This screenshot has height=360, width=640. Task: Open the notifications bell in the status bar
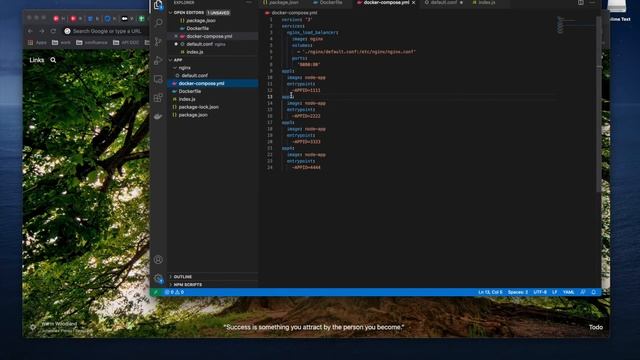(593, 292)
